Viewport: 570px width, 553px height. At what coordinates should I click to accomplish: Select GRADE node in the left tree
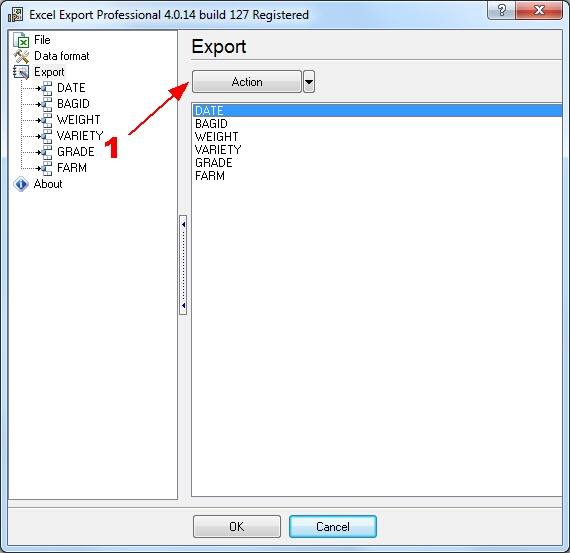[76, 152]
